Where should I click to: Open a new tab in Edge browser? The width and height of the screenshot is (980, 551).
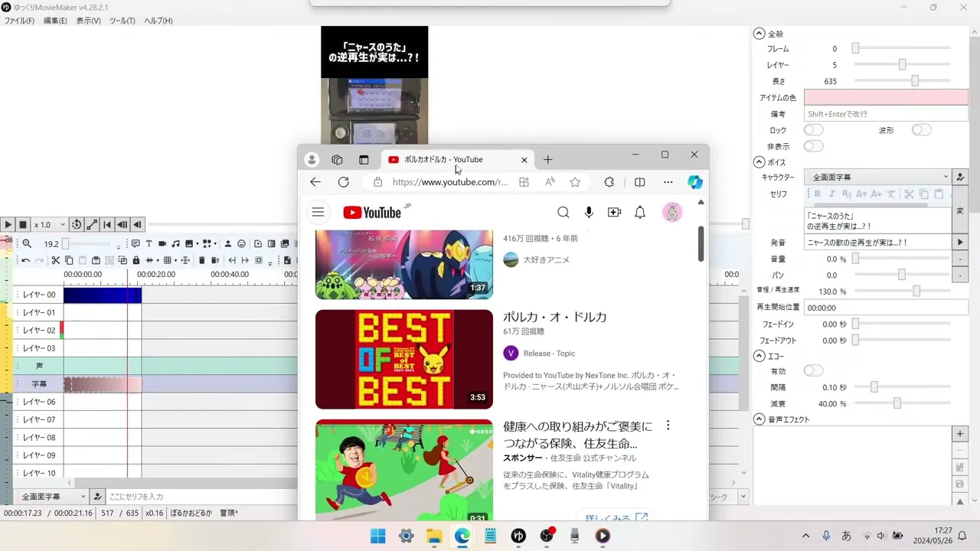(x=547, y=160)
